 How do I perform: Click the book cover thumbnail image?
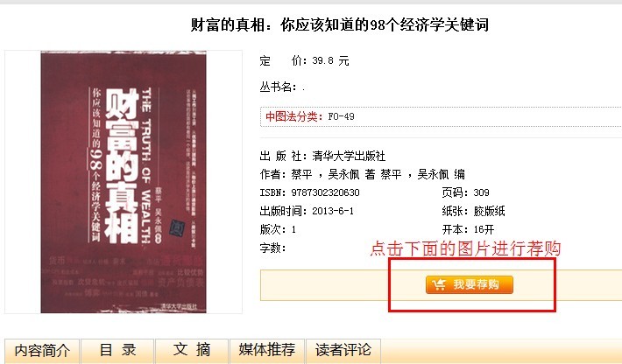tap(124, 182)
